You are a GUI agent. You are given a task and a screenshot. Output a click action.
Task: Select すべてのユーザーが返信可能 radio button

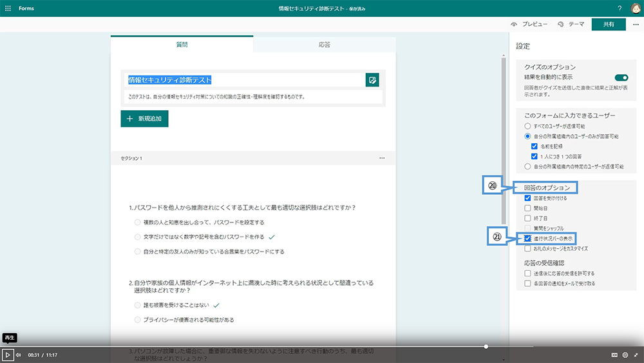tap(527, 126)
